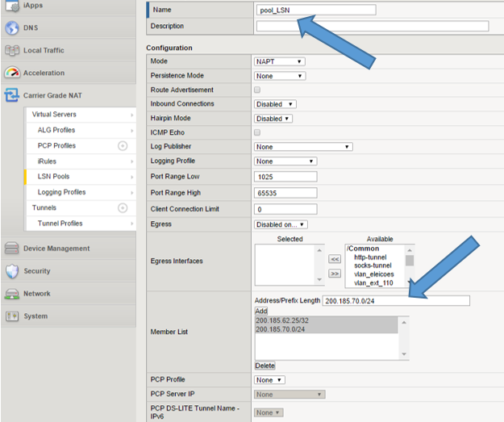Select Logging Profiles in sidebar menu
The height and width of the screenshot is (422, 504).
tap(61, 192)
